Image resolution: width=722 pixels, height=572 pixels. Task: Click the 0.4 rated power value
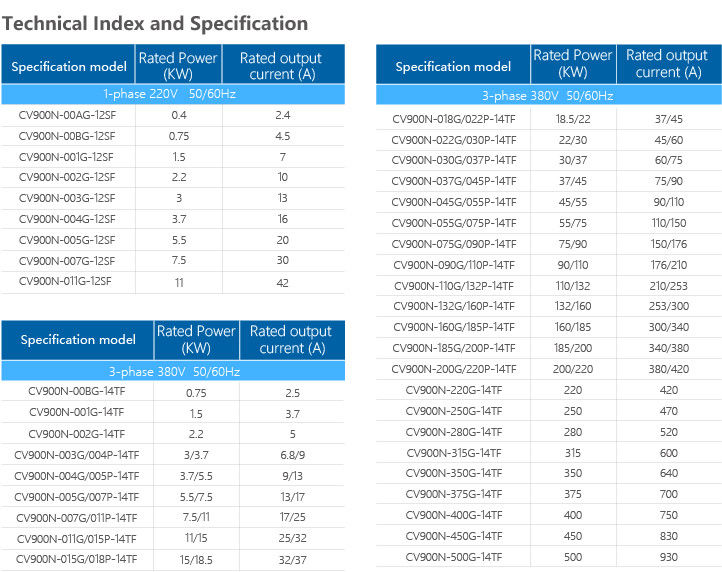coord(178,115)
